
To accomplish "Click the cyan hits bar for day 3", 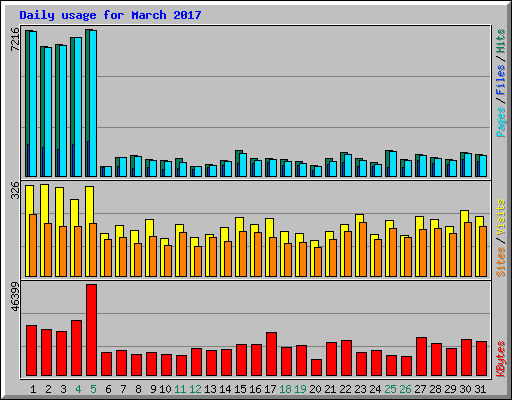I will pos(63,111).
